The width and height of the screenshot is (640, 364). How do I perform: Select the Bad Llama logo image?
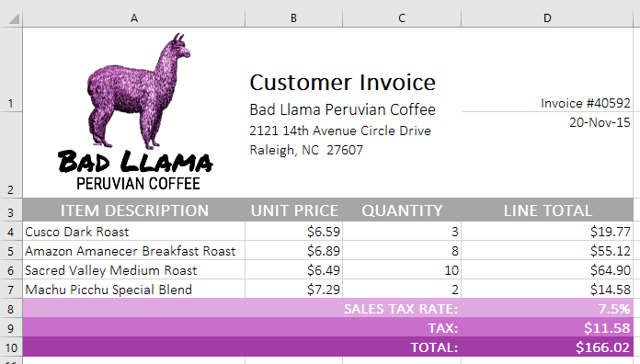(x=135, y=112)
